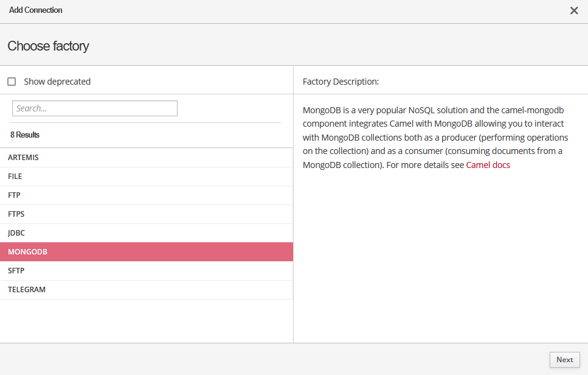Click the Choose factory heading
The height and width of the screenshot is (375, 588).
(x=48, y=46)
